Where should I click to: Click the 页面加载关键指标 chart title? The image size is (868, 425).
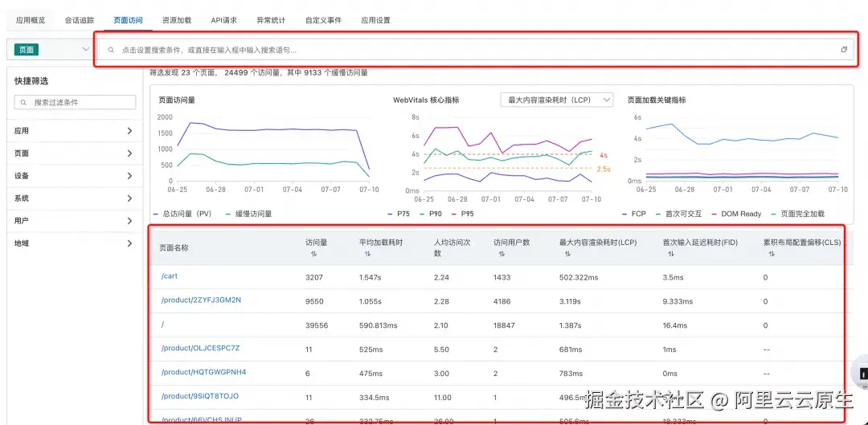tap(657, 100)
